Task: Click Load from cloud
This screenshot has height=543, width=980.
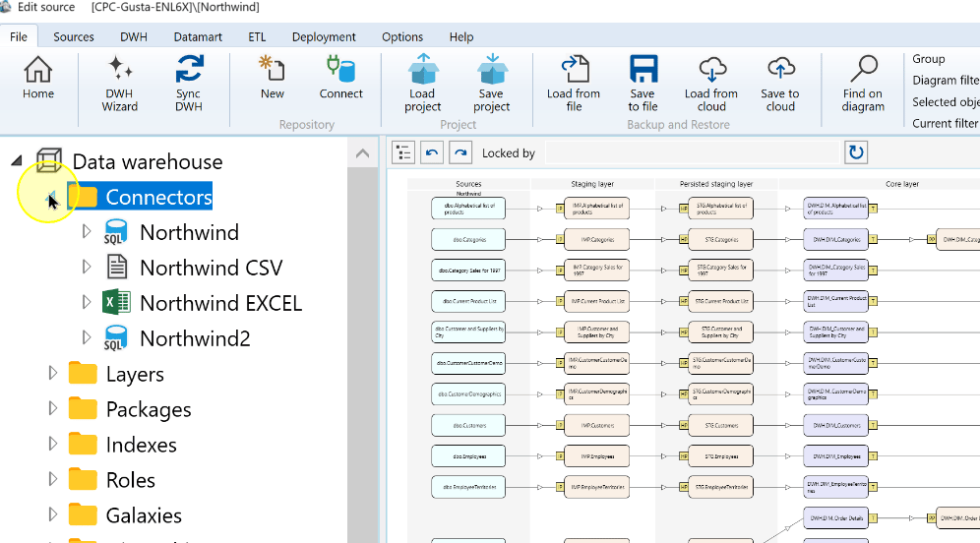Action: point(711,84)
